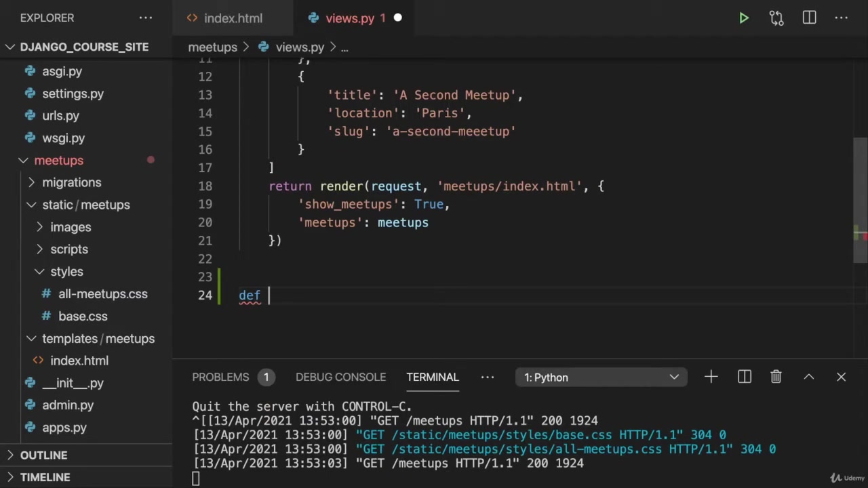Split the terminal panel
Screen dimensions: 868x488
(745, 377)
